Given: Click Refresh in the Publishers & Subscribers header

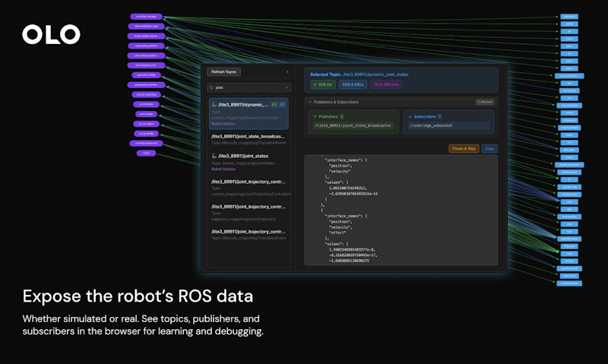Looking at the screenshot, I should pos(485,102).
